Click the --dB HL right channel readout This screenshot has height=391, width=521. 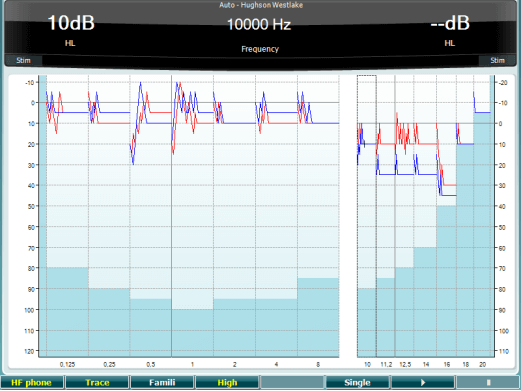click(x=450, y=29)
